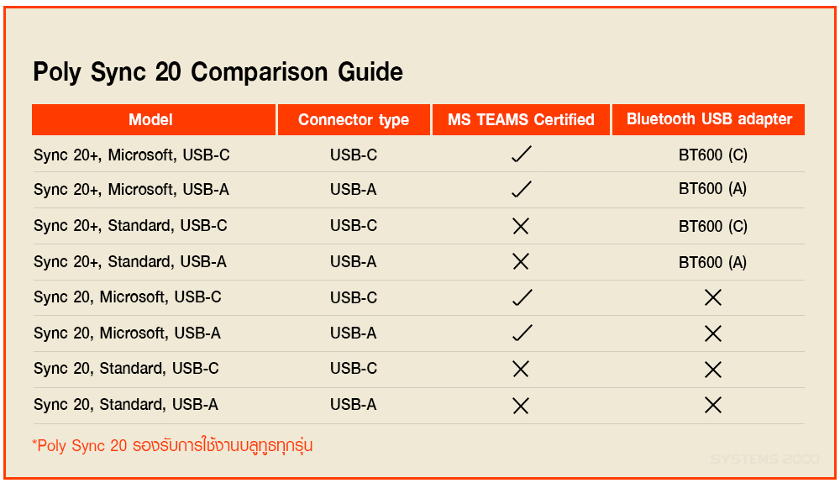This screenshot has width=840, height=504.
Task: Click the MS Teams cross for Sync 20+ Standard USB-C
Action: tap(521, 226)
